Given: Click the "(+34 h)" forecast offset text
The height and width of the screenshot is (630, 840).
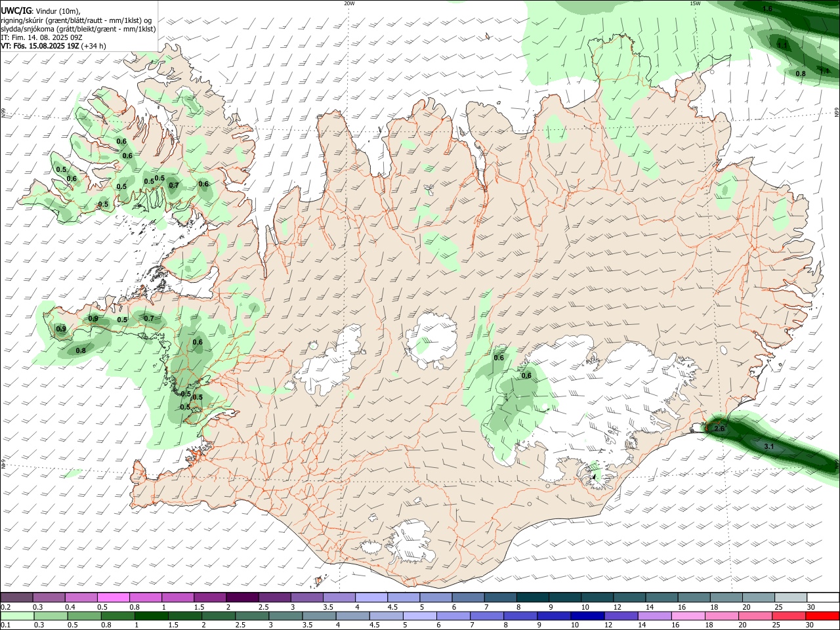Looking at the screenshot, I should (x=94, y=46).
